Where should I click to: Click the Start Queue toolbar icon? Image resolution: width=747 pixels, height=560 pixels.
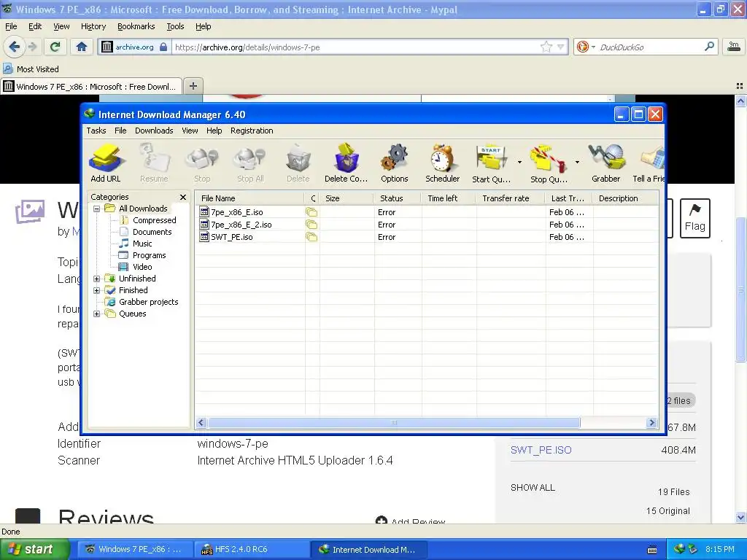(491, 163)
